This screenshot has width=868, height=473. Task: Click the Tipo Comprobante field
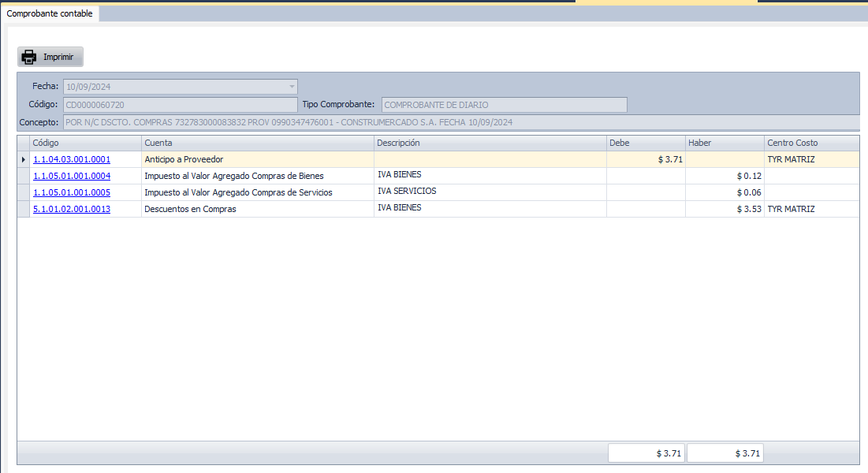coord(504,105)
